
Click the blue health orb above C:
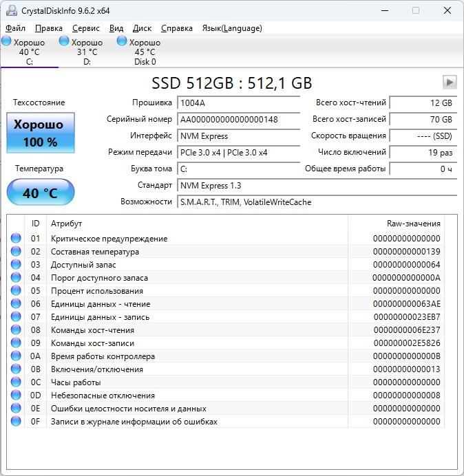click(6, 41)
